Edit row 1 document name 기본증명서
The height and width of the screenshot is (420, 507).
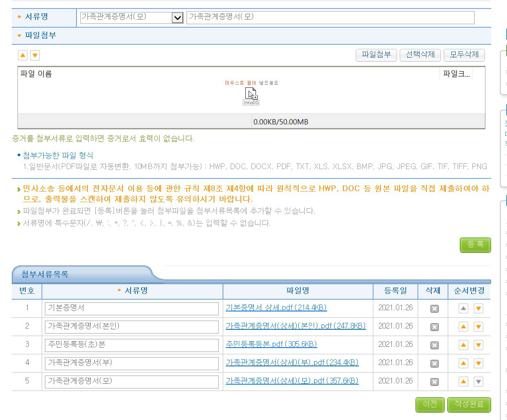click(132, 309)
